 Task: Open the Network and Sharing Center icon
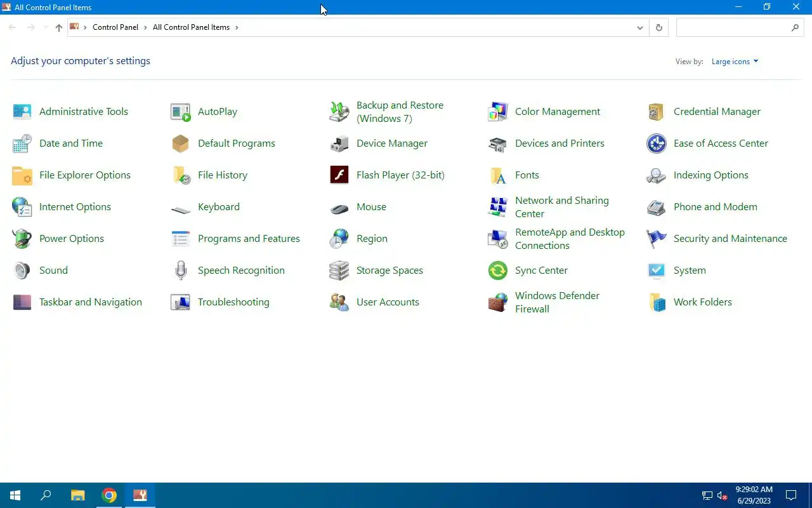498,207
